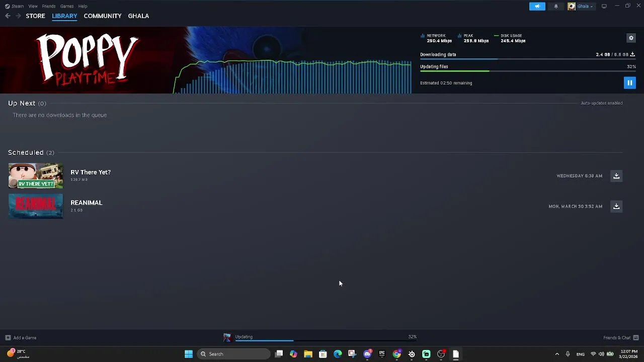Viewport: 644px width, 362px height.
Task: Go forward with the right arrow
Action: [x=18, y=16]
